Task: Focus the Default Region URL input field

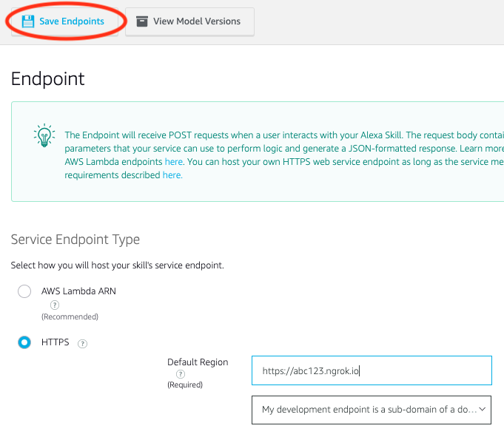Action: click(x=371, y=370)
